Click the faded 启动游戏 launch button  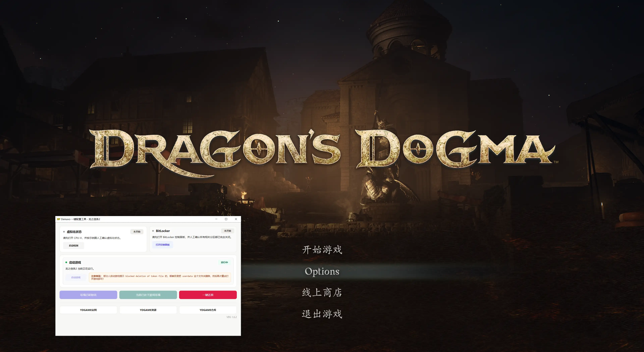[76, 277]
